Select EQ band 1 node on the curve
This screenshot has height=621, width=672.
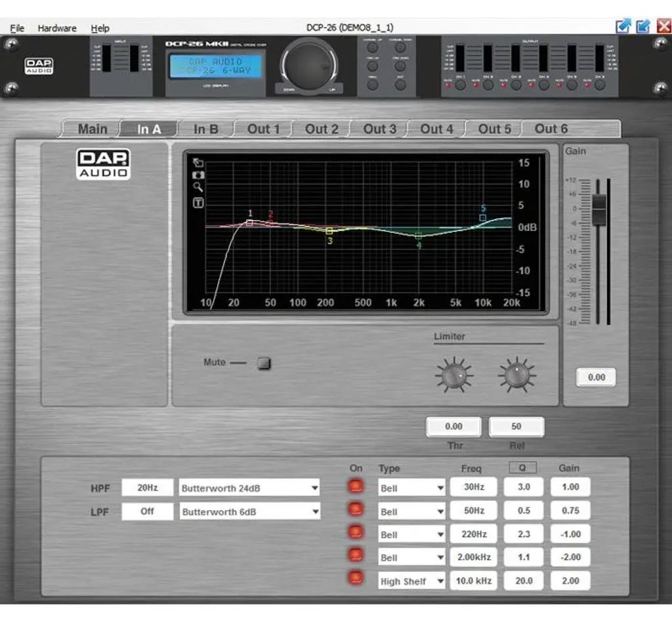(x=249, y=223)
